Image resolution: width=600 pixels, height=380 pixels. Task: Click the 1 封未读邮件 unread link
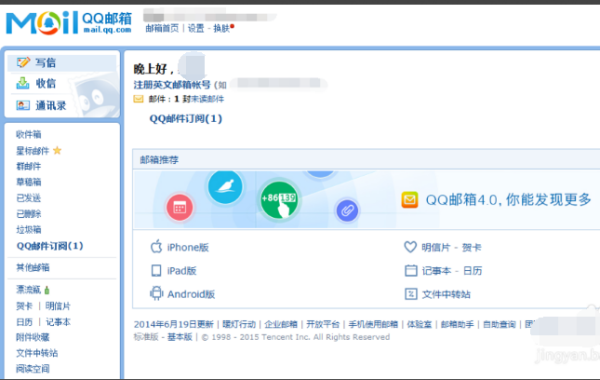[x=199, y=99]
